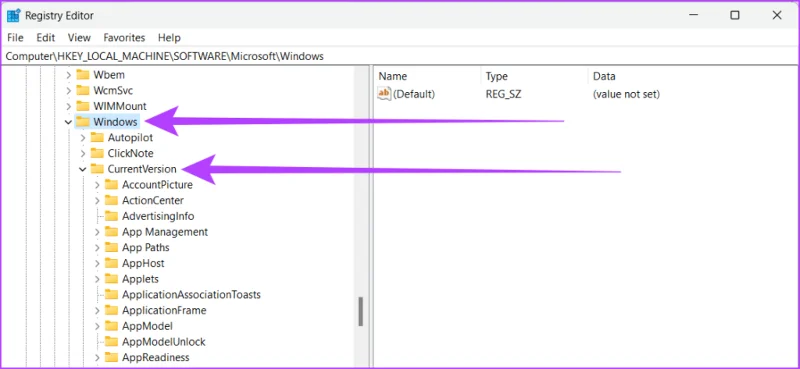The image size is (800, 369).
Task: Click the AppReadiness folder icon
Action: [x=111, y=357]
